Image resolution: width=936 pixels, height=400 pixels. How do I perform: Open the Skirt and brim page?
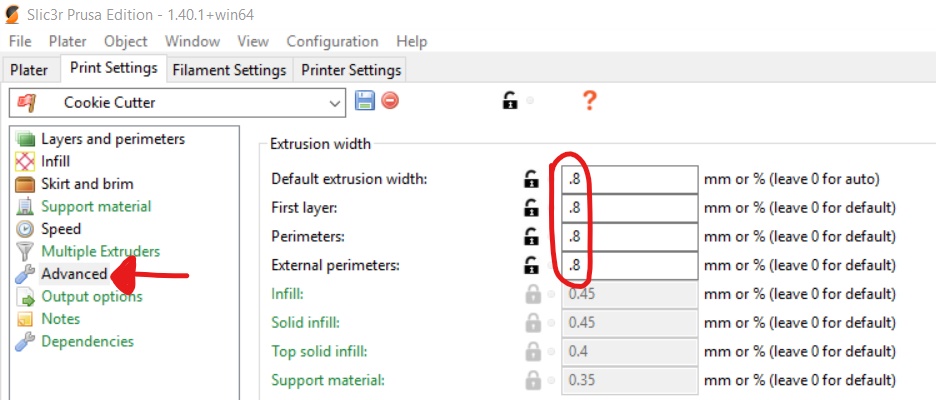[x=86, y=184]
